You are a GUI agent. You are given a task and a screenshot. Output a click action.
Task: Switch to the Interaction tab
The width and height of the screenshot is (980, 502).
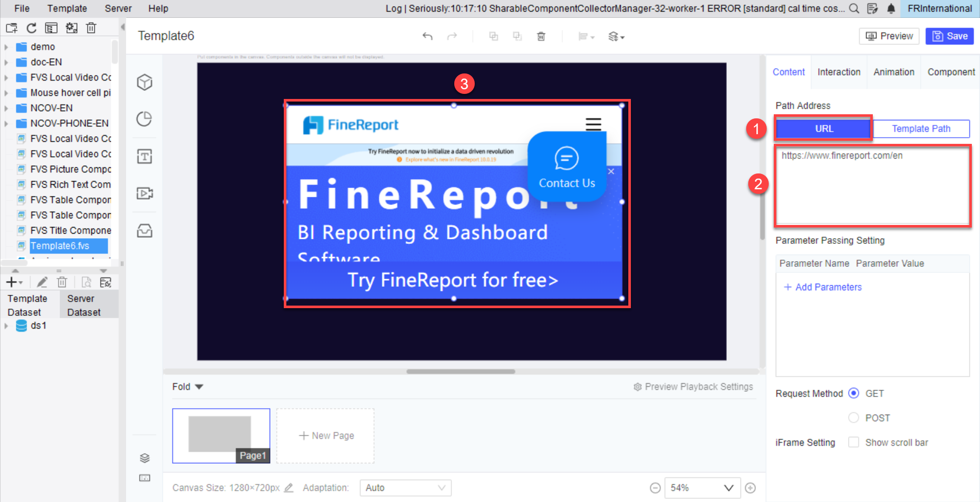pyautogui.click(x=839, y=72)
